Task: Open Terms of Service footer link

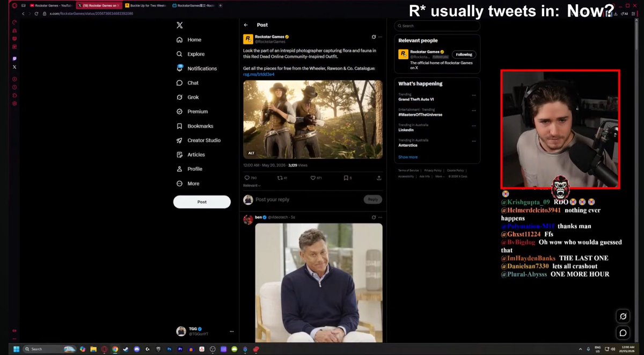Action: point(408,170)
